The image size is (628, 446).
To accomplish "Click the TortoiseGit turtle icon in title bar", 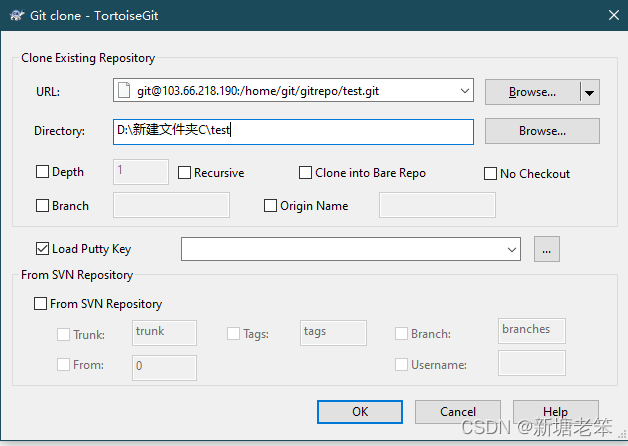I will click(17, 15).
